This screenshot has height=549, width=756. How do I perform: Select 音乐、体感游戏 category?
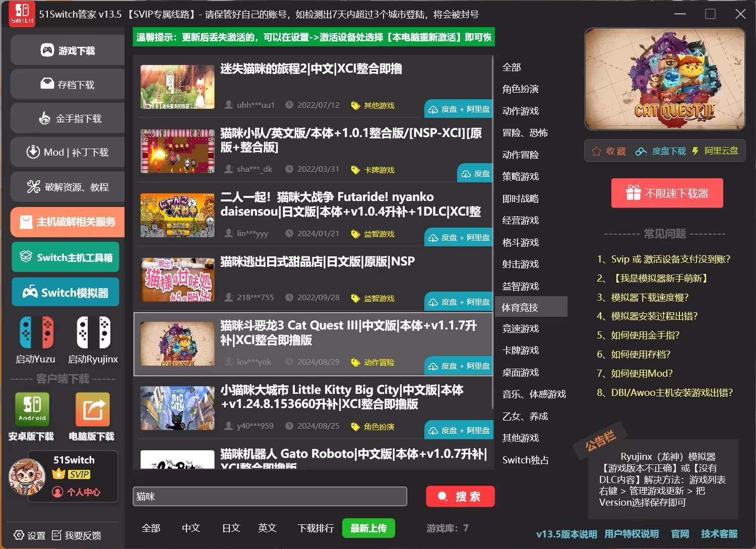(534, 394)
